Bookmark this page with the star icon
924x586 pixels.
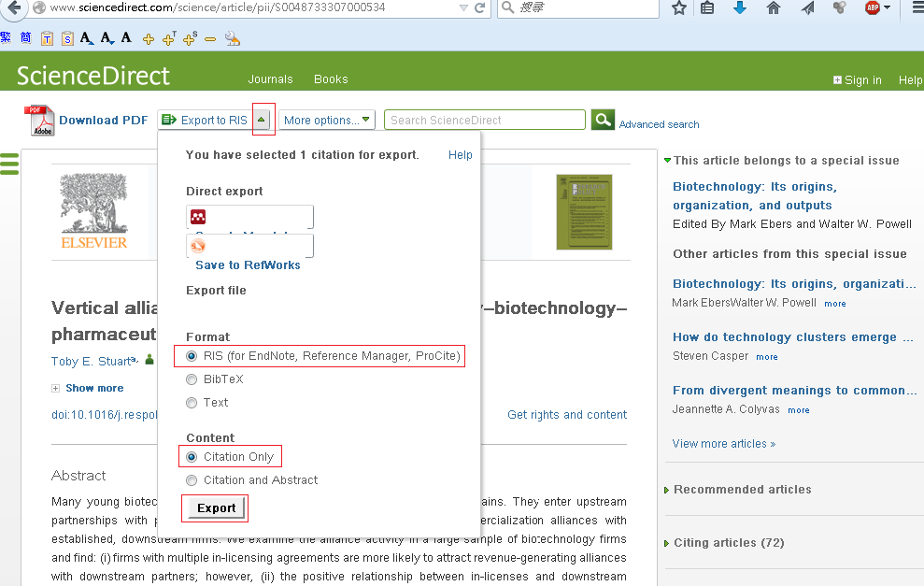coord(679,7)
